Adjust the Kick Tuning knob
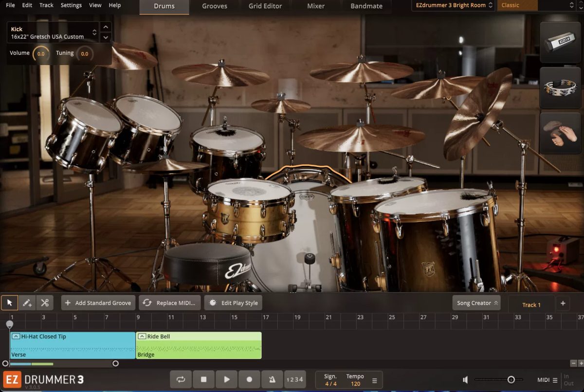This screenshot has width=584, height=392. click(84, 53)
